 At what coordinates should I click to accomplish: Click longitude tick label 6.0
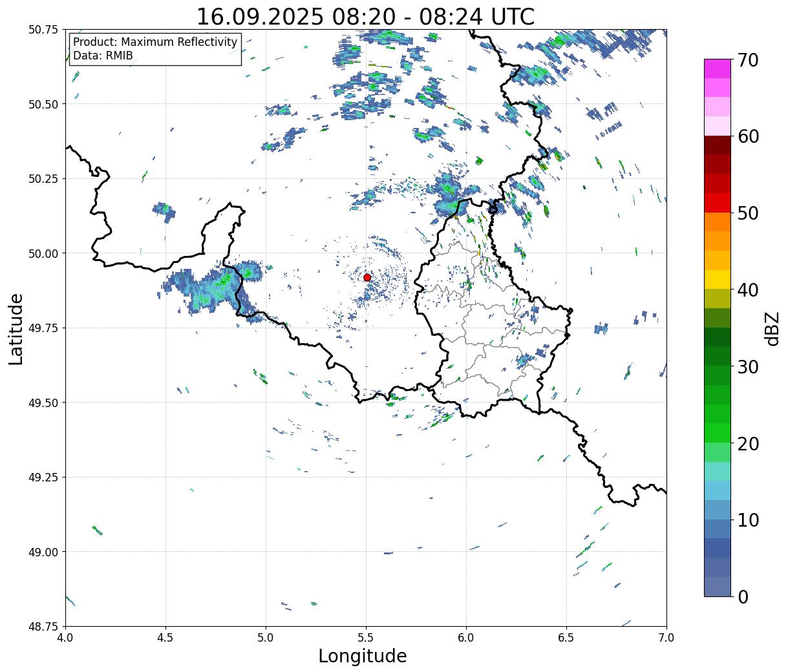click(466, 638)
